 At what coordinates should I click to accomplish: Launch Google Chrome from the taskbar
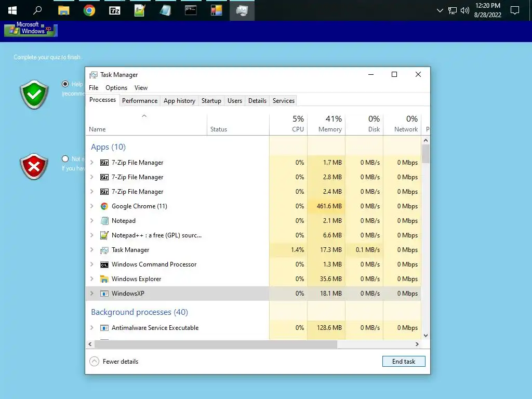(89, 10)
